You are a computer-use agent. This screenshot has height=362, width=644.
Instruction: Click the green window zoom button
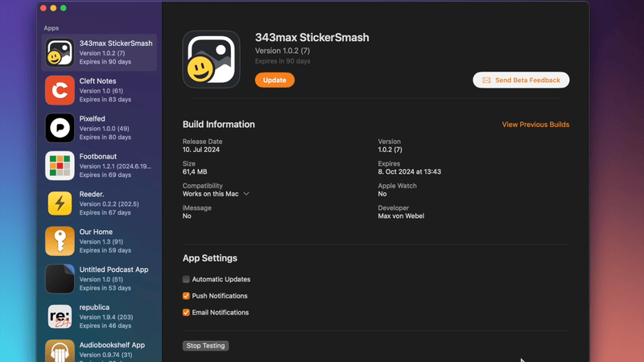click(64, 8)
